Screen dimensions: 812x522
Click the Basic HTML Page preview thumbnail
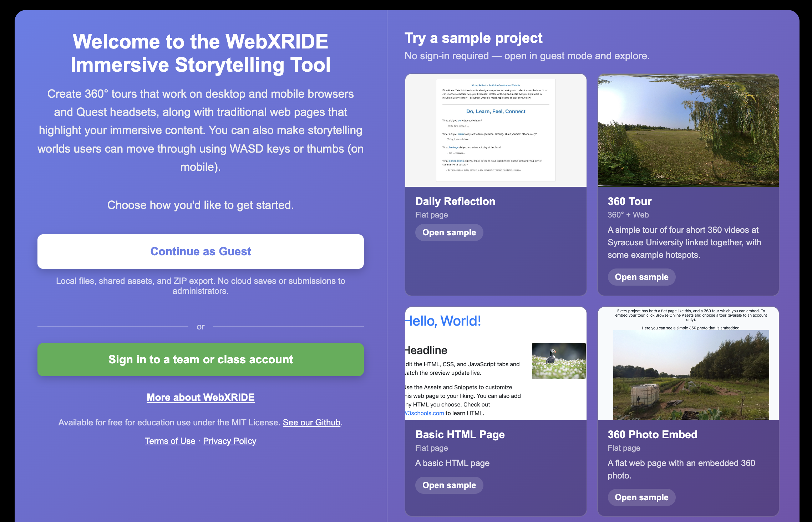tap(496, 363)
